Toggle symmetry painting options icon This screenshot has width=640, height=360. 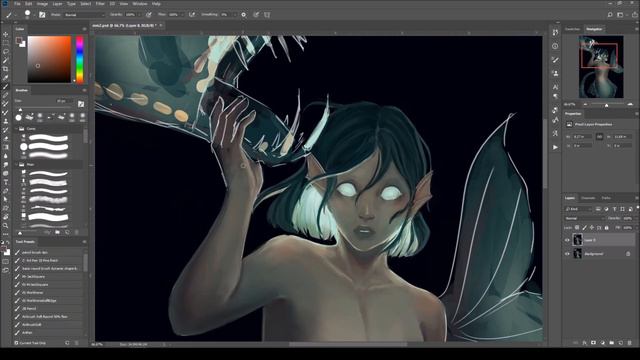[267, 15]
